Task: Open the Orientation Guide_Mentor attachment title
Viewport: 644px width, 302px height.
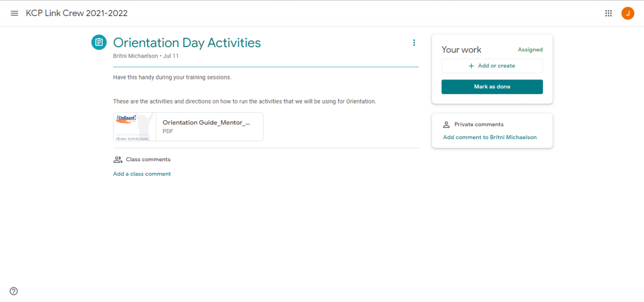Action: 206,123
